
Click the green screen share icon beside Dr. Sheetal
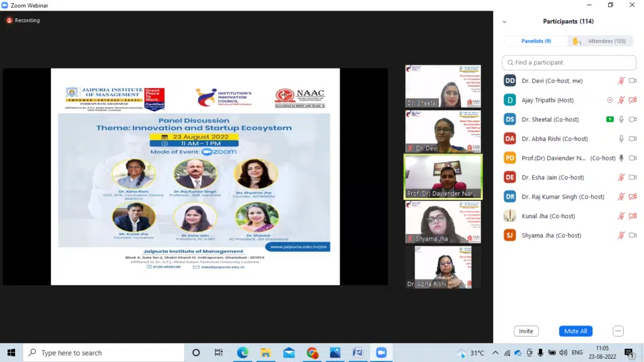[x=609, y=119]
